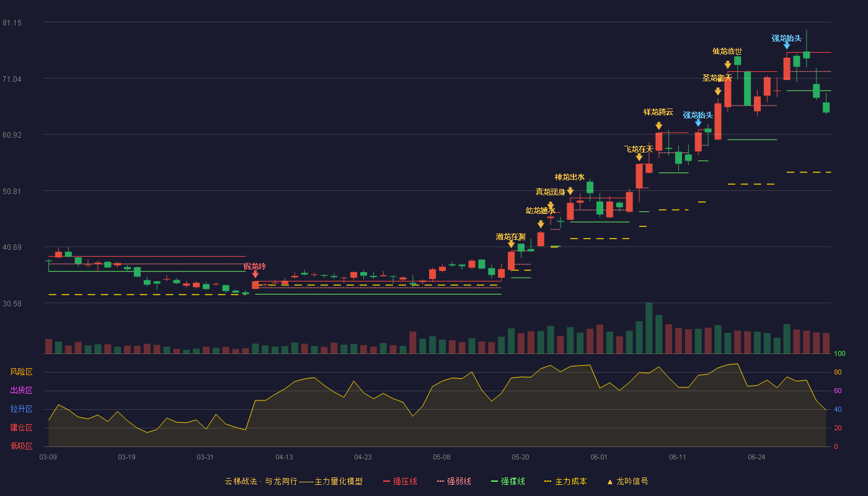Click the yellow arrow under 神龙出水
This screenshot has width=868, height=496.
pyautogui.click(x=570, y=191)
